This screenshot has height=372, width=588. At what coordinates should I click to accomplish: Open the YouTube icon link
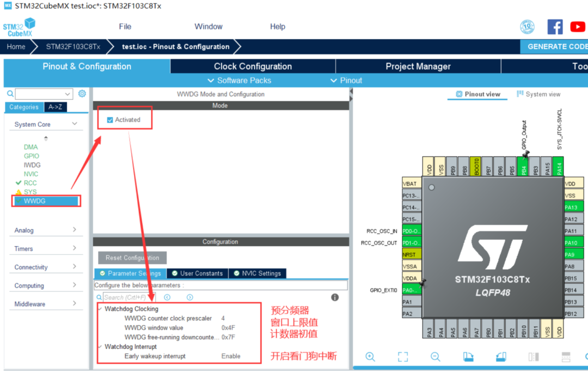coord(578,27)
